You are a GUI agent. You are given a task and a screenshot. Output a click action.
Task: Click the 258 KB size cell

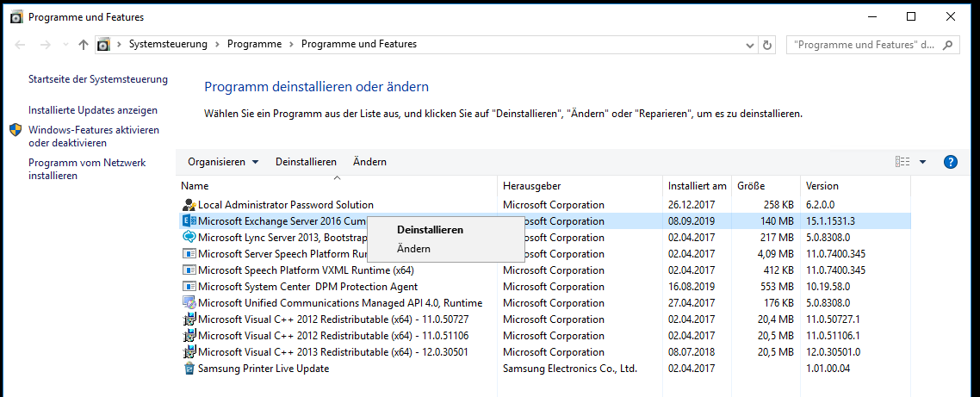(x=778, y=204)
